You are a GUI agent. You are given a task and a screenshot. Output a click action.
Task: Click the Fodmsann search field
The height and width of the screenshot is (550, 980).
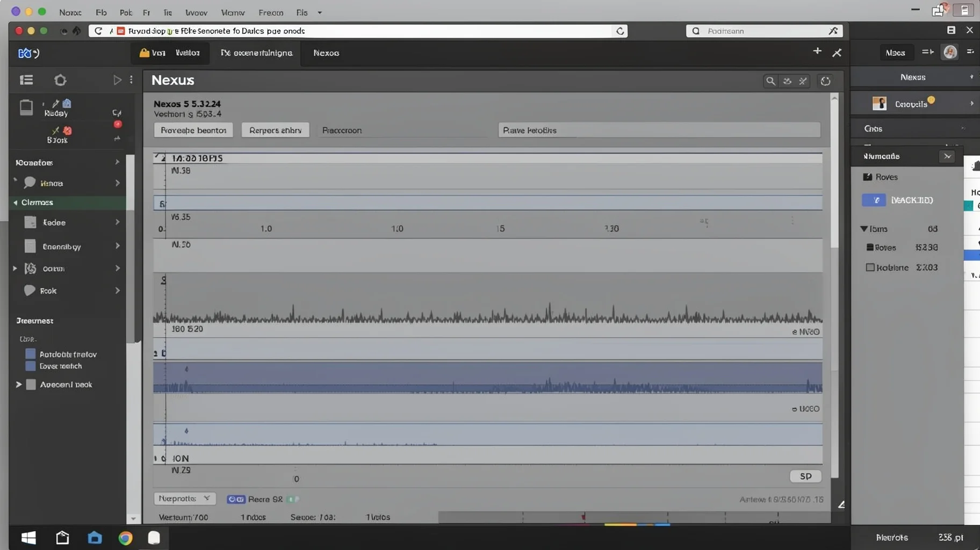pos(764,31)
